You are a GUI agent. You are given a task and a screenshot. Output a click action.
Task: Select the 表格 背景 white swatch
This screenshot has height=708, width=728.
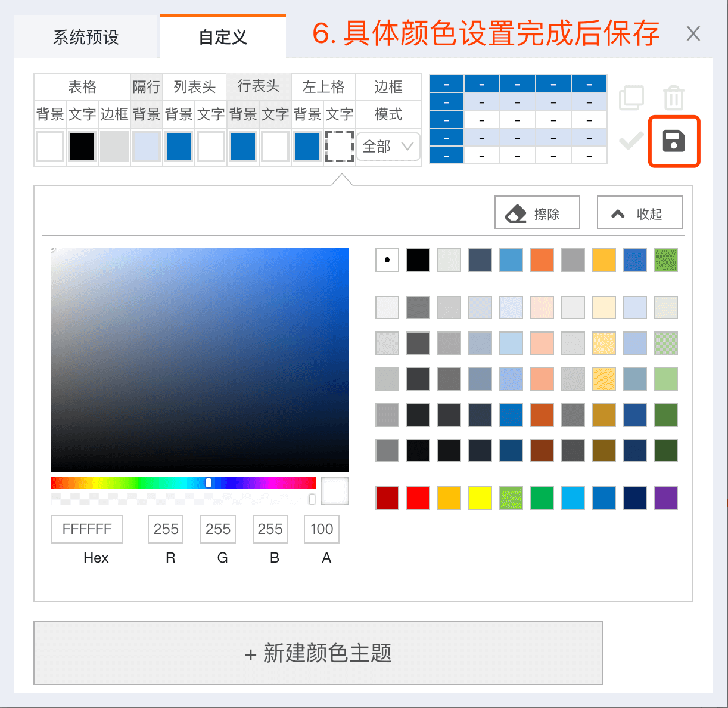[50, 147]
